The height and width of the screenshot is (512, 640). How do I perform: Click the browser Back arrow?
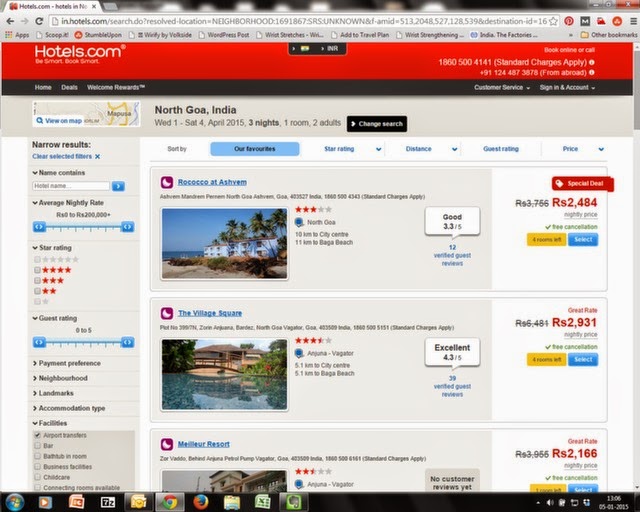pyautogui.click(x=10, y=21)
